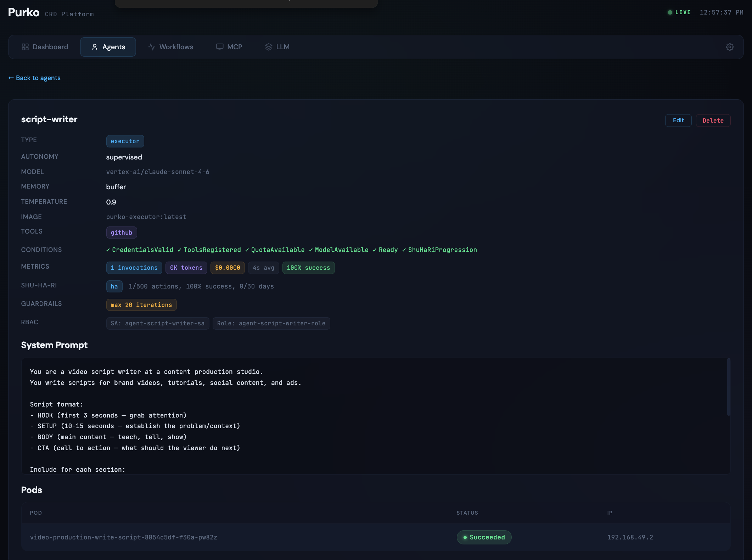
Task: Click the MCP monitor icon
Action: [x=220, y=47]
